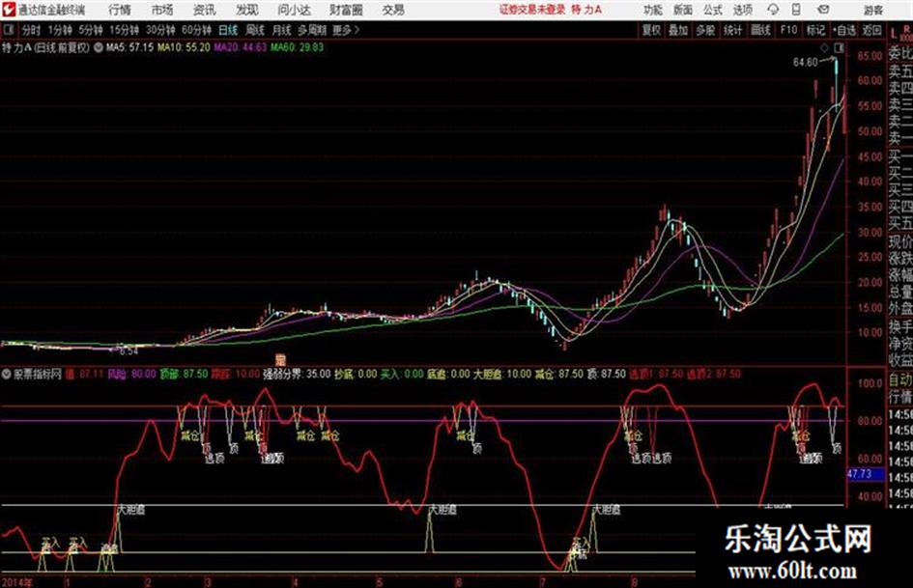Switch to the 月线 monthly tab
This screenshot has width=913, height=588.
(x=281, y=30)
